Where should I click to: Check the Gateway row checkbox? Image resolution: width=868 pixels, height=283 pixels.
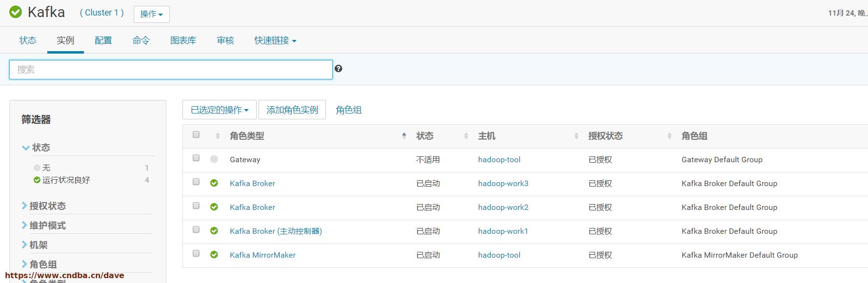click(196, 158)
